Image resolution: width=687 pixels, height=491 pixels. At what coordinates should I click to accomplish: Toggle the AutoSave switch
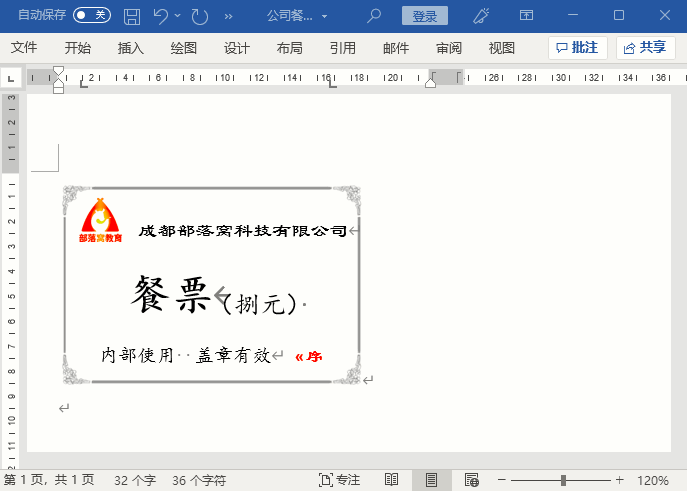92,15
